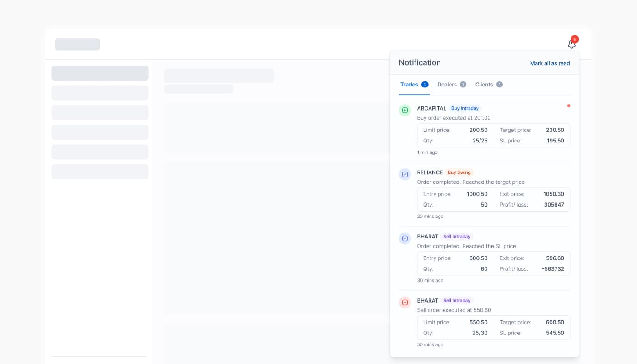637x364 pixels.
Task: Click the Clients count badge
Action: tap(499, 85)
